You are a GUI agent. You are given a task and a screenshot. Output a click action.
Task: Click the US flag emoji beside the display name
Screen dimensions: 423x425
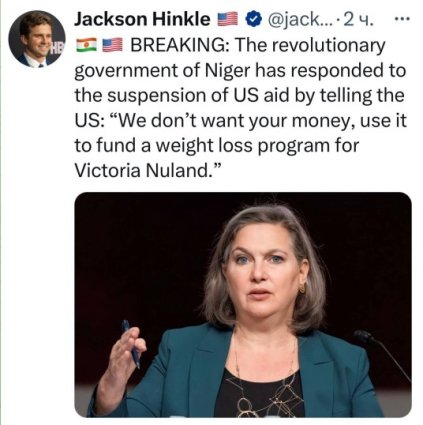coord(228,19)
